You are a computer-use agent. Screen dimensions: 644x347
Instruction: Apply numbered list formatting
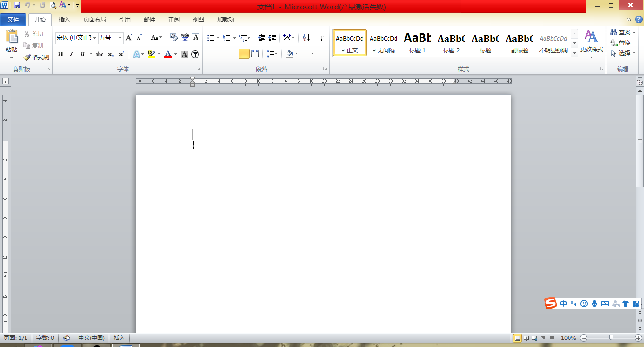pos(227,38)
